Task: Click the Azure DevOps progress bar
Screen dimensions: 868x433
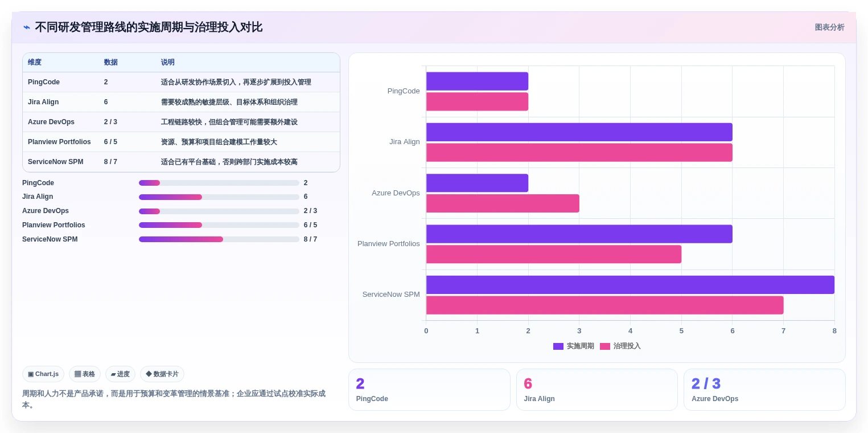Action: point(219,211)
